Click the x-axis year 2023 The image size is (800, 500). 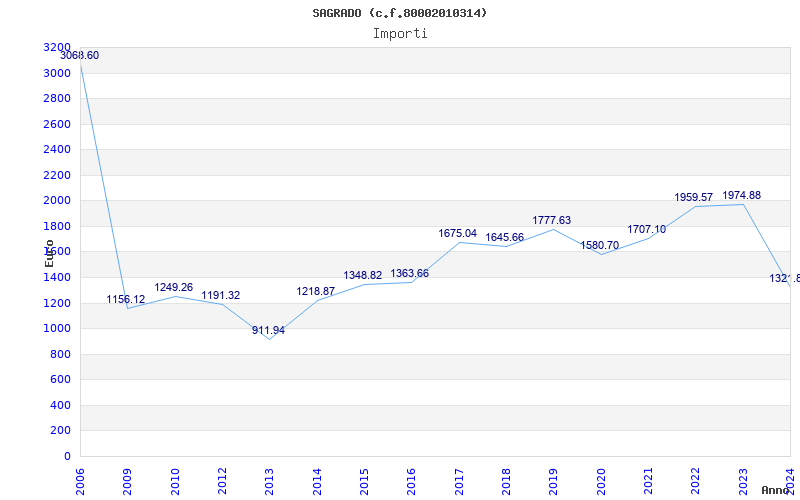[x=743, y=482]
